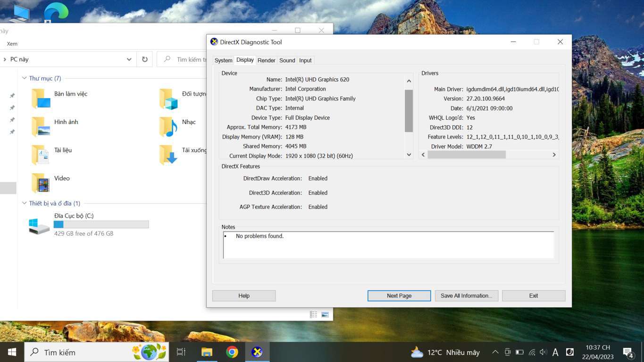Open the weather widget '12°C Nhiều mây'
Screen dimensions: 644x362
445,352
